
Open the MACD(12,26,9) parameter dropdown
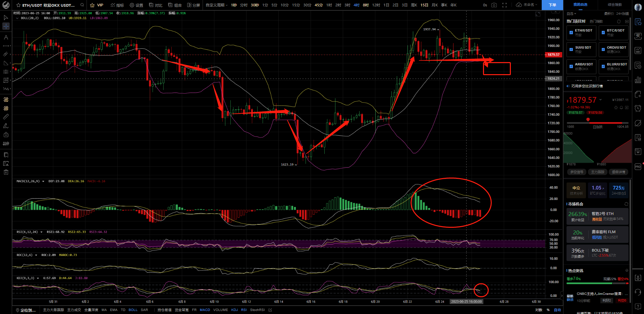click(x=43, y=181)
